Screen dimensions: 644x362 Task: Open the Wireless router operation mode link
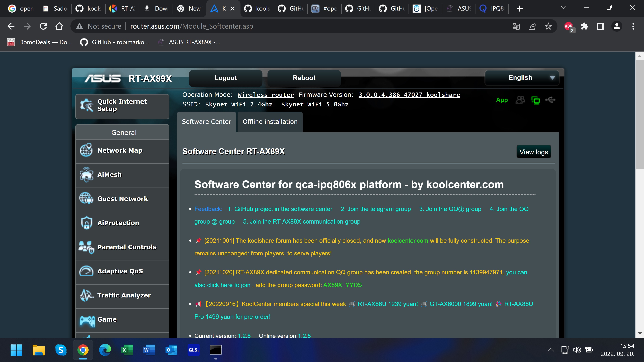point(265,95)
